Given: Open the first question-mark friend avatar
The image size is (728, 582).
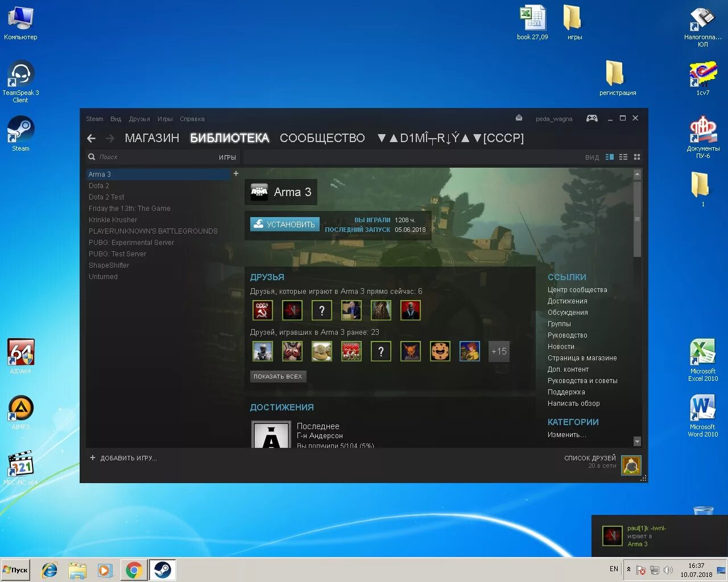Looking at the screenshot, I should coord(322,310).
